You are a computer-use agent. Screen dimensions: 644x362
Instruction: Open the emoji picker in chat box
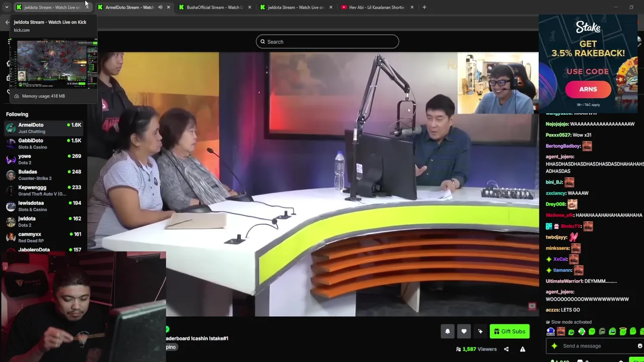[640, 346]
